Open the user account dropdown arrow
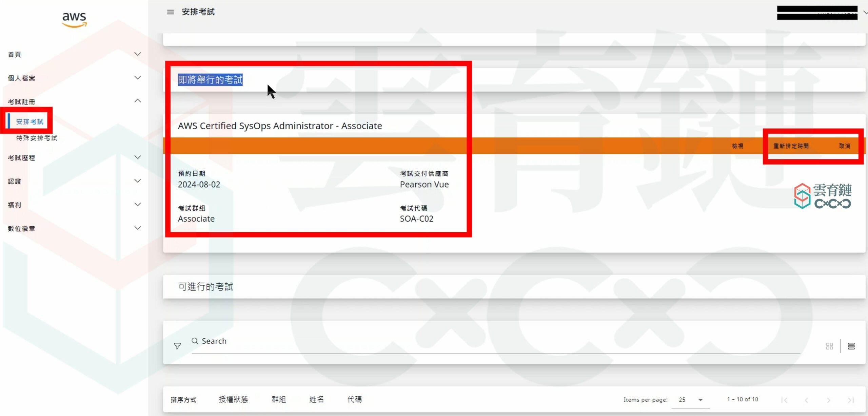 (x=865, y=13)
